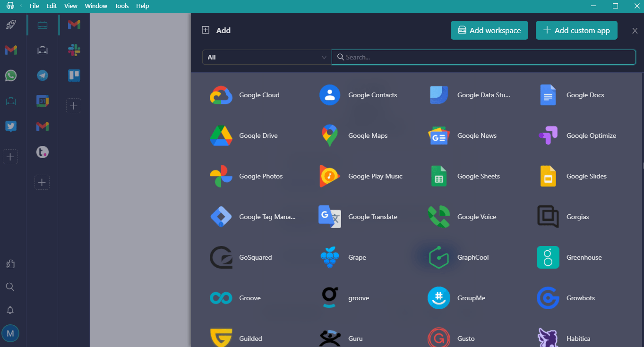Open WhatsApp in the left sidebar
Screen dimensions: 644x347
(10, 76)
